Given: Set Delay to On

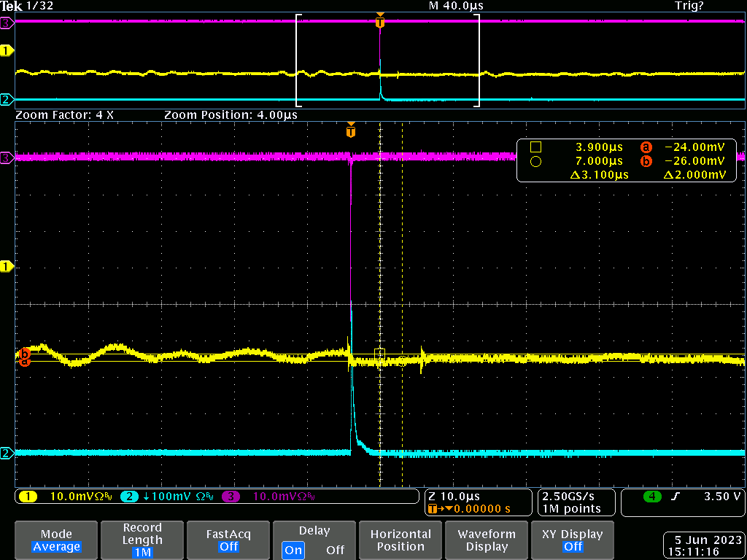Looking at the screenshot, I should [294, 550].
